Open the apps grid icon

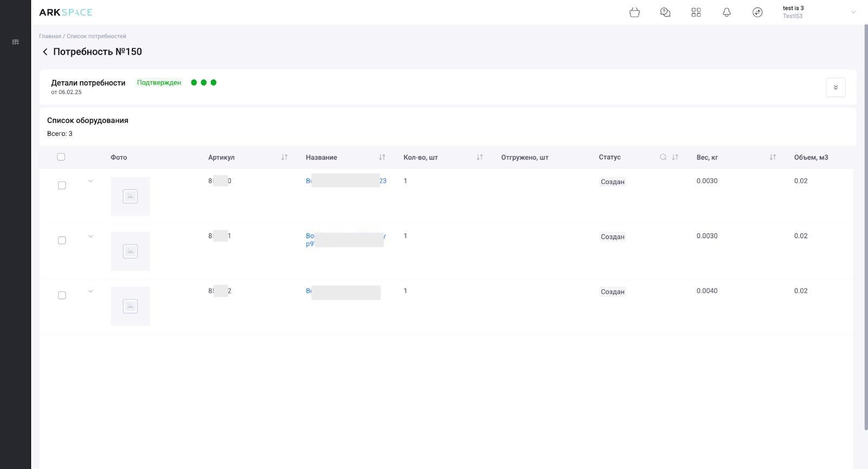pyautogui.click(x=696, y=12)
